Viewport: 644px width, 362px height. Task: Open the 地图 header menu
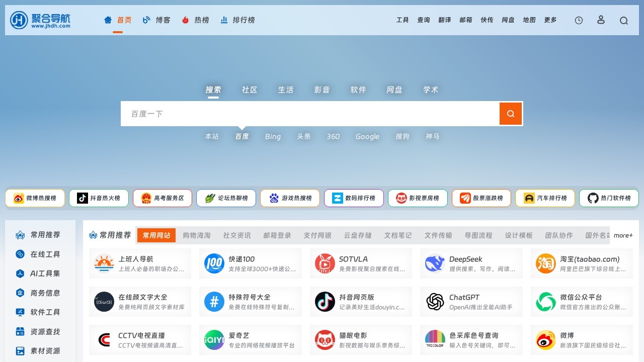[529, 20]
